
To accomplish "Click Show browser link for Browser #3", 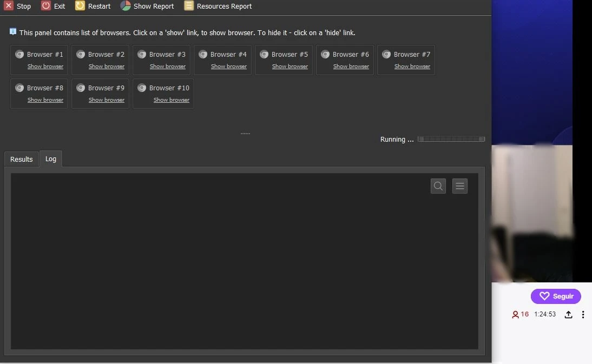I will pos(168,67).
